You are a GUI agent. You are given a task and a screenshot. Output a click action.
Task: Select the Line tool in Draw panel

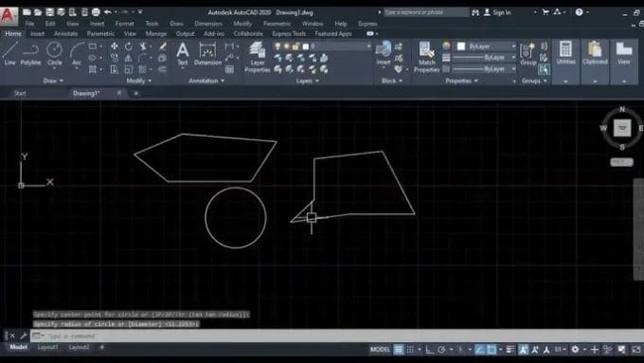click(9, 53)
